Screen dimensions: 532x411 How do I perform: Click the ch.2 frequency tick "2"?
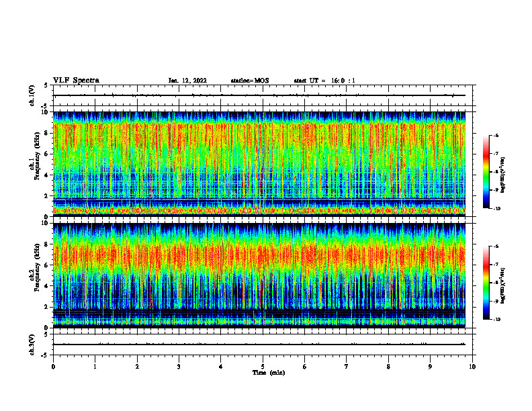47,307
